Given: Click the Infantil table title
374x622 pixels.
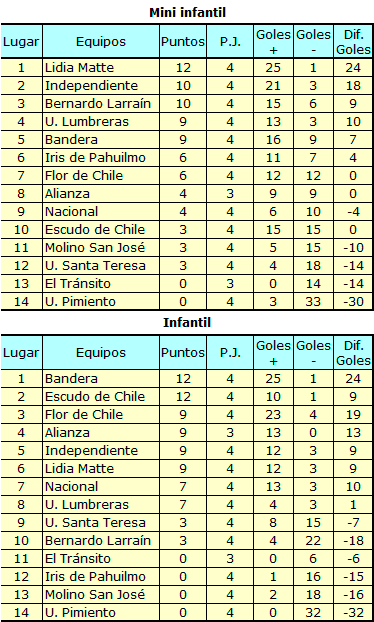Looking at the screenshot, I should coord(187,323).
